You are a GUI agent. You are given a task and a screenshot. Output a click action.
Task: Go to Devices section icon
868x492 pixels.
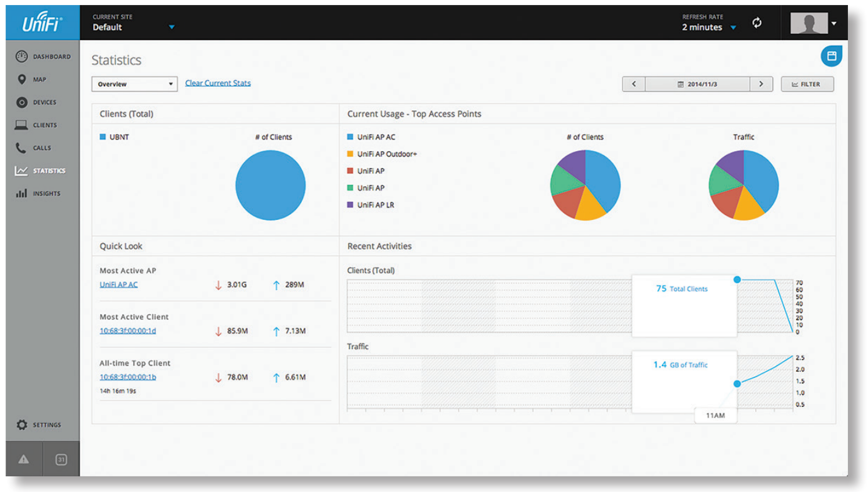tap(22, 102)
